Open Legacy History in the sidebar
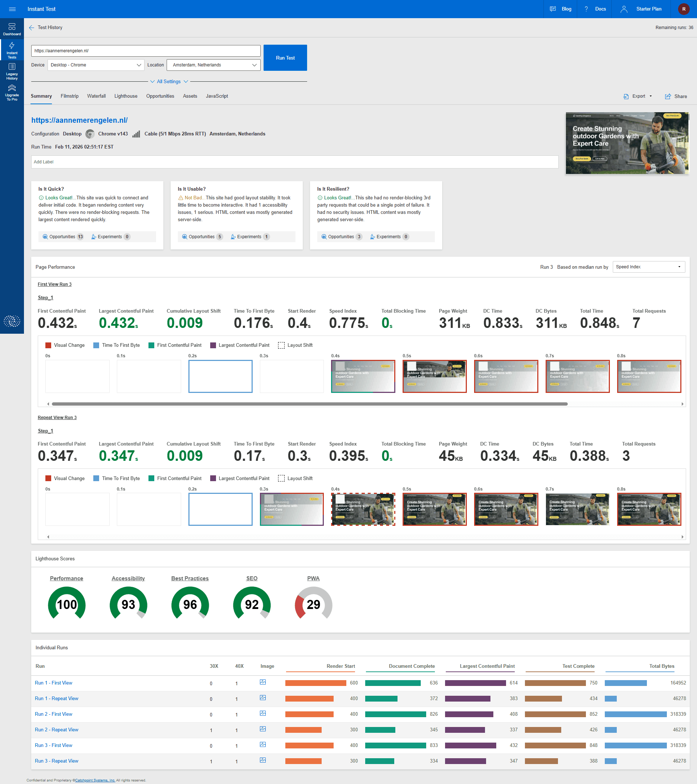The height and width of the screenshot is (784, 697). pos(12,71)
